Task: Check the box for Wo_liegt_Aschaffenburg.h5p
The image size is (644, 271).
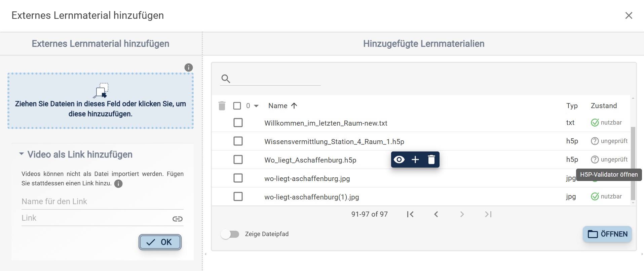Action: point(238,160)
